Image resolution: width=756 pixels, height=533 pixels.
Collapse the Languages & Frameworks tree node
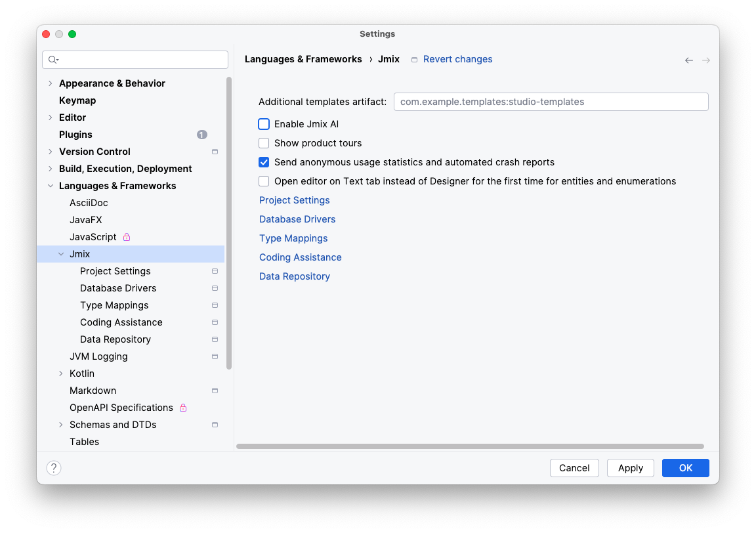pyautogui.click(x=51, y=185)
